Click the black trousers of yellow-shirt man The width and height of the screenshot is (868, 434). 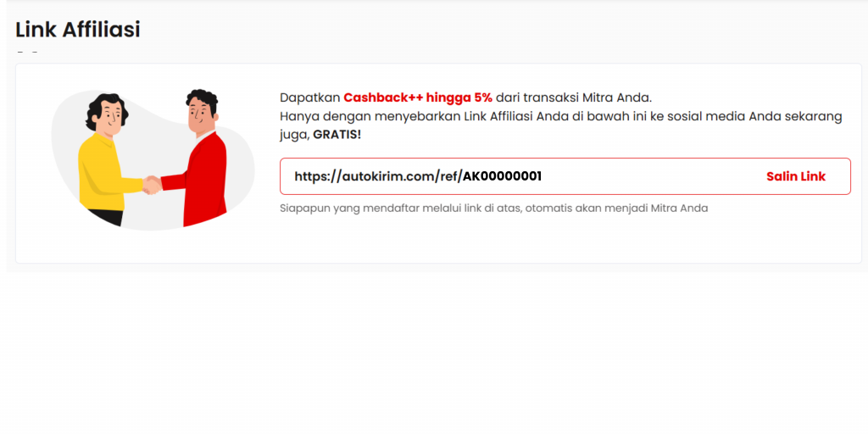click(x=105, y=216)
